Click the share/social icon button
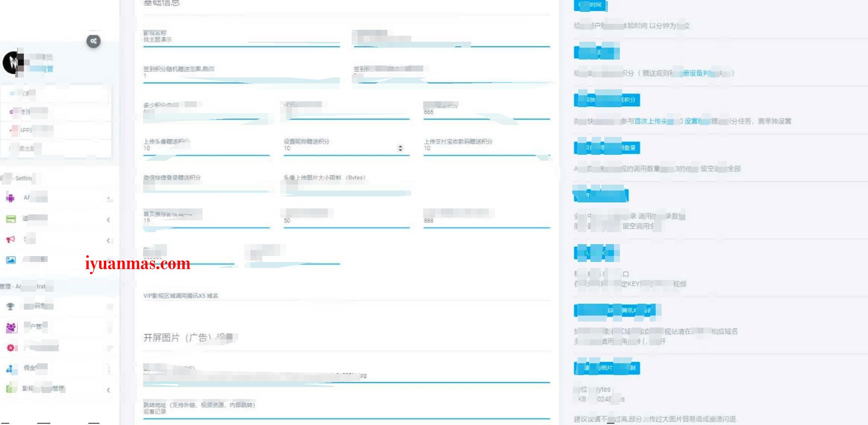The width and height of the screenshot is (868, 425). [92, 40]
